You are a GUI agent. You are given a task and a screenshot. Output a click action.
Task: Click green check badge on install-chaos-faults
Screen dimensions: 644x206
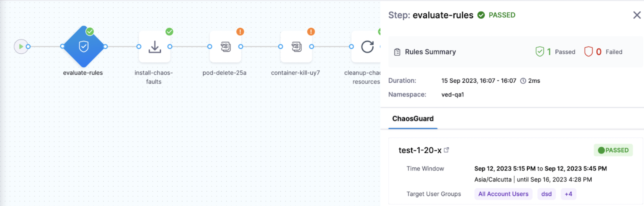[169, 32]
